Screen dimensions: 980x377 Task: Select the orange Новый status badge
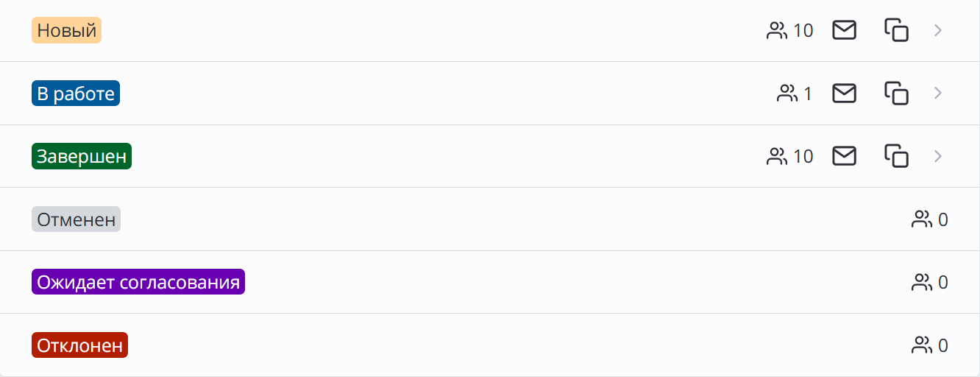coord(66,30)
